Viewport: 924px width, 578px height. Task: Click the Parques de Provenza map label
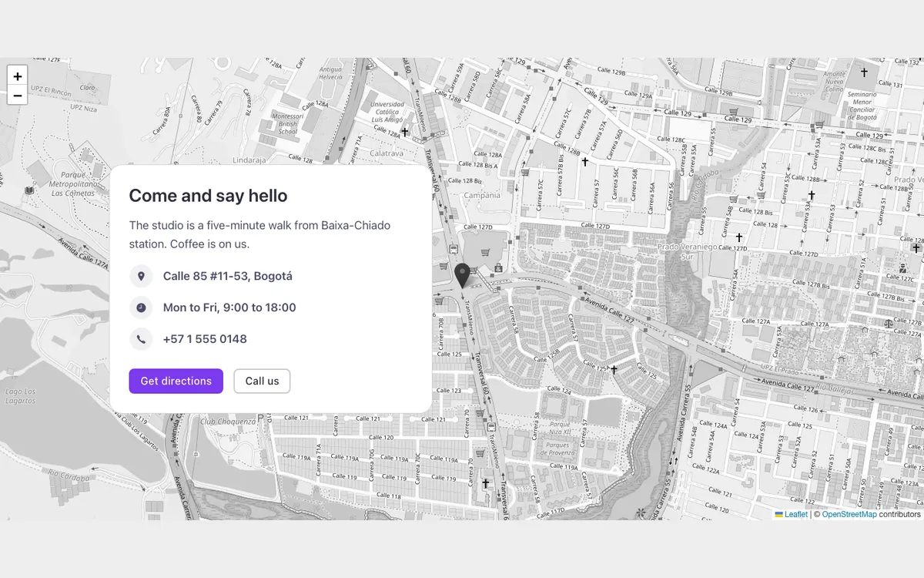tap(557, 449)
